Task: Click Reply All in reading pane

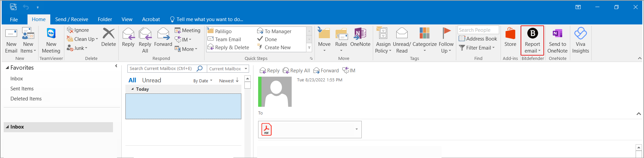Action: [x=296, y=71]
